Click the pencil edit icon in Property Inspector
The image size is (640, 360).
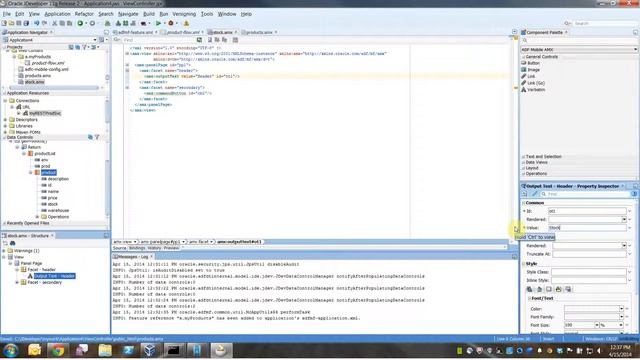[x=534, y=194]
